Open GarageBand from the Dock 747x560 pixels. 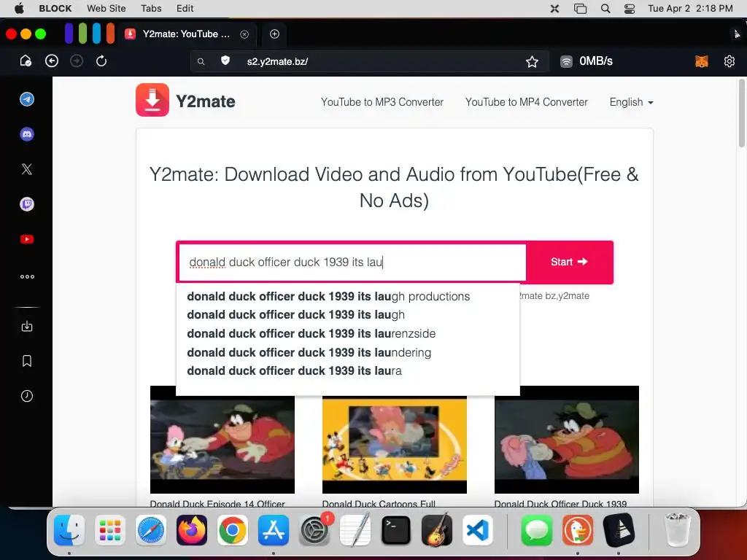click(x=437, y=530)
